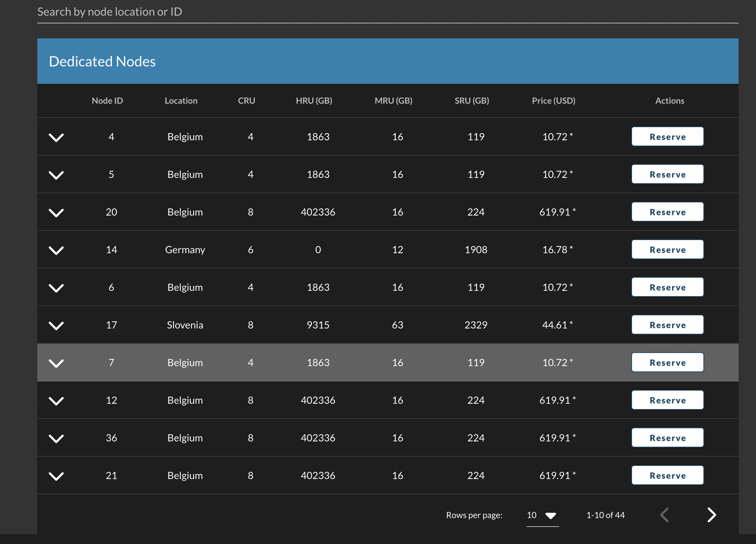The image size is (756, 544).
Task: Expand details for node 36
Action: [56, 437]
